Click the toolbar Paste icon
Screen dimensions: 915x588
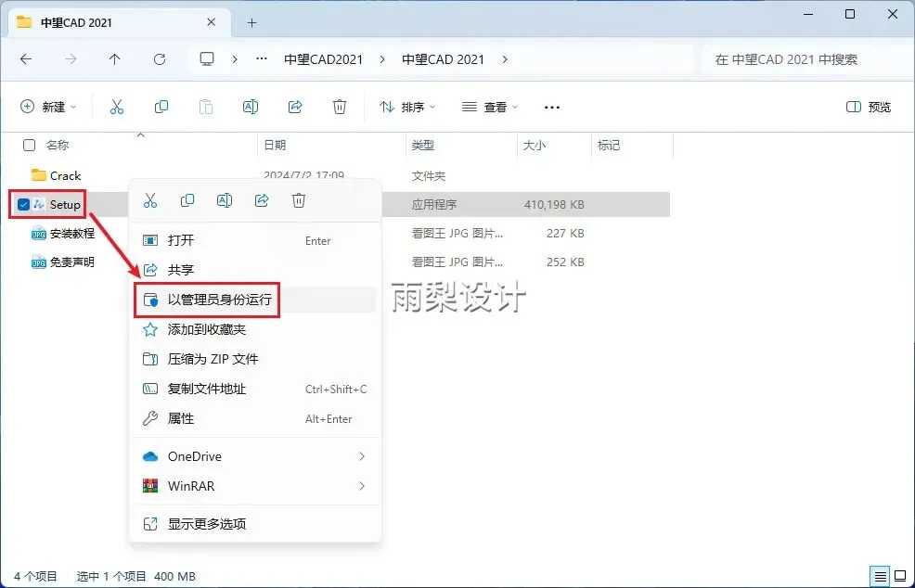[206, 107]
